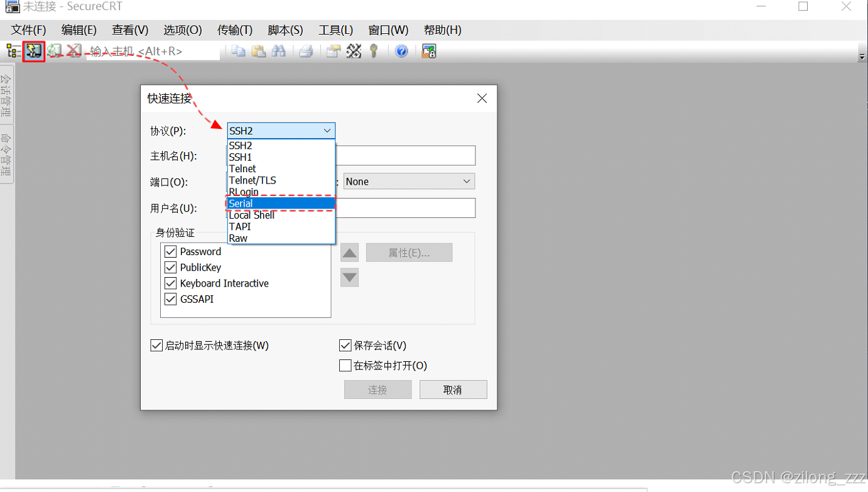The image size is (868, 492).
Task: Toggle the GSSAPI authentication checkbox
Action: [170, 299]
